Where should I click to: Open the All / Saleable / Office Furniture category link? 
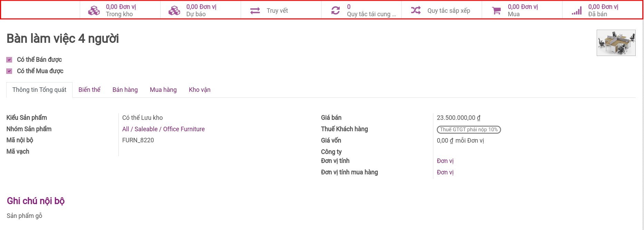click(x=163, y=129)
